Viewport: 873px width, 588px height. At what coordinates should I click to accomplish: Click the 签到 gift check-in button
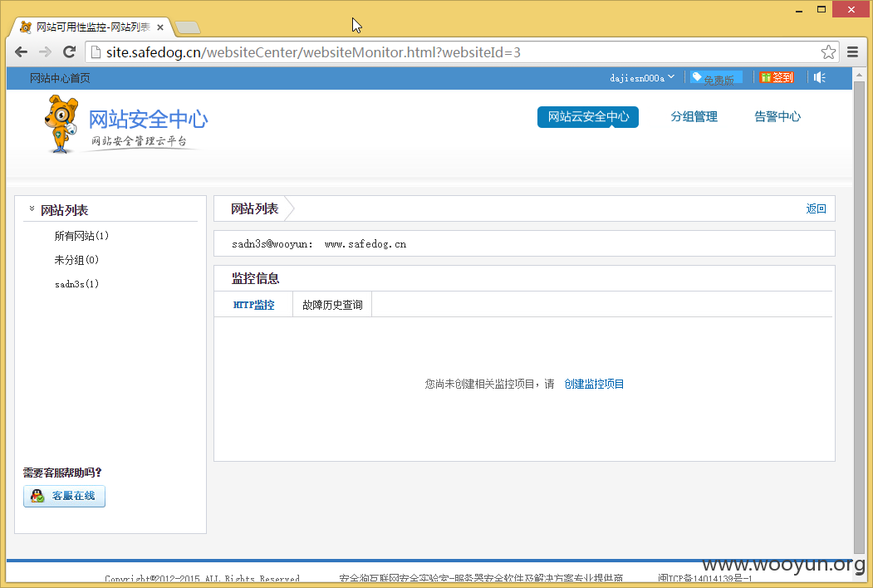tap(776, 77)
